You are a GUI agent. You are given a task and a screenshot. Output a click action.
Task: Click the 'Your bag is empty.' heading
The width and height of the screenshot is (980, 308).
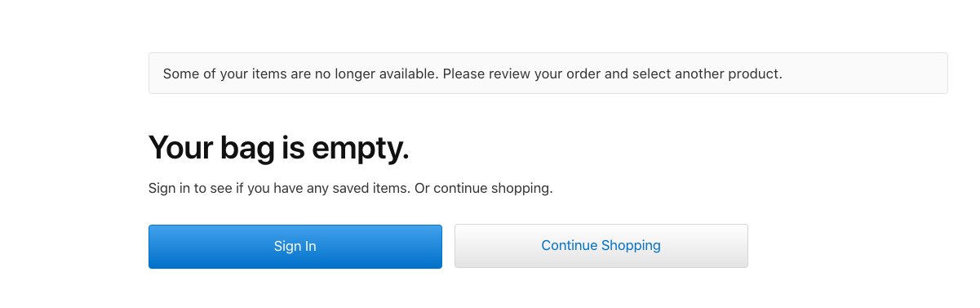coord(278,147)
